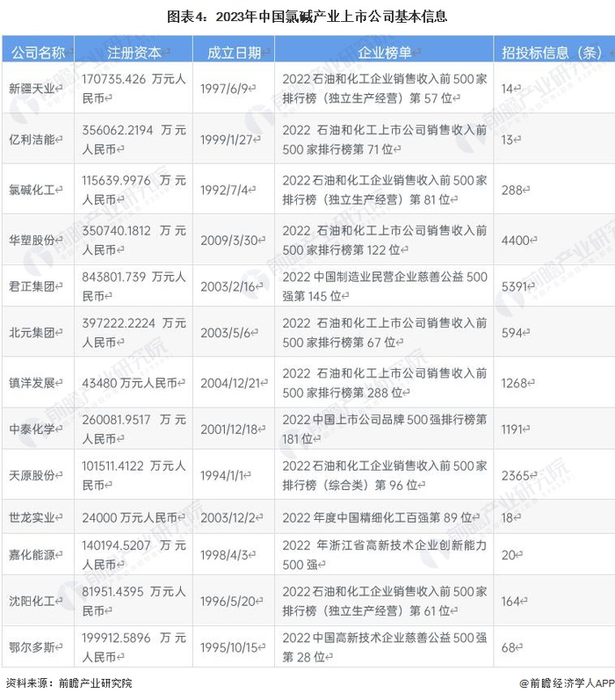Click founding date 1998/4/3

[224, 555]
